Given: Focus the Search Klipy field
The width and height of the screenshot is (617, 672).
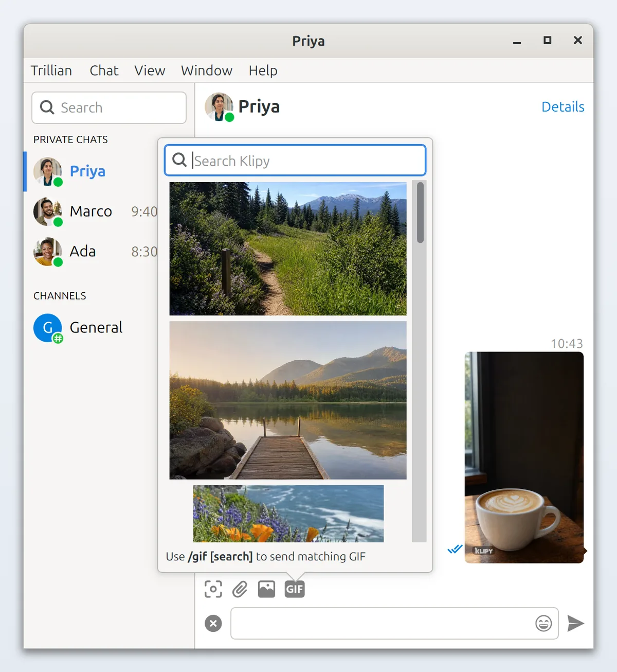Looking at the screenshot, I should click(x=295, y=160).
